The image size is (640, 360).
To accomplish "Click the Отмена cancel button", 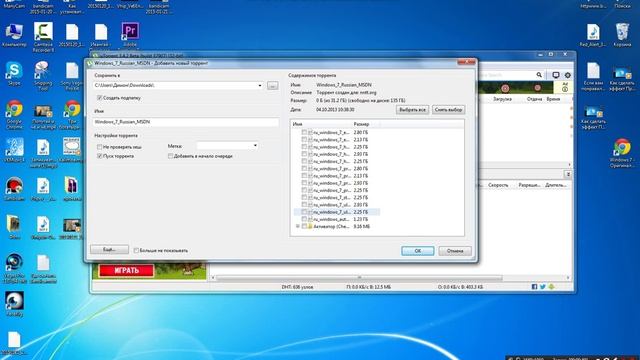I will [455, 251].
